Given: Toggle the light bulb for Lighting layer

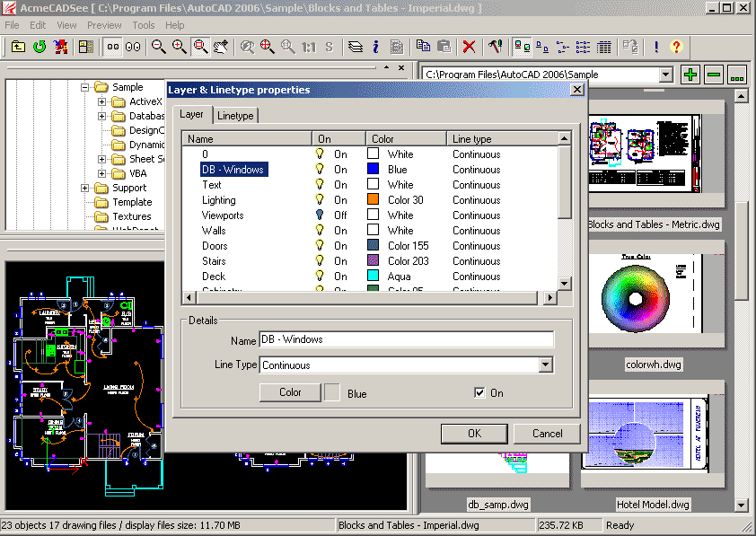Looking at the screenshot, I should (x=319, y=199).
